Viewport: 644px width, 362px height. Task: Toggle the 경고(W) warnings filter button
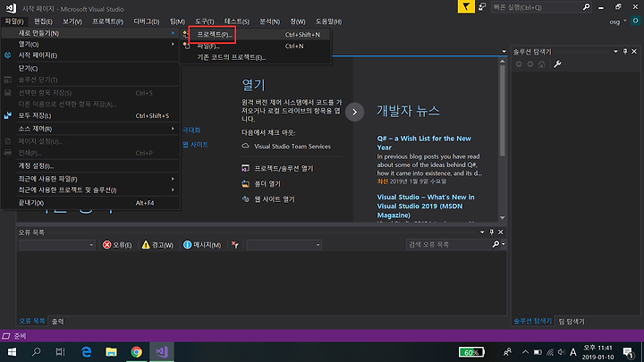157,245
